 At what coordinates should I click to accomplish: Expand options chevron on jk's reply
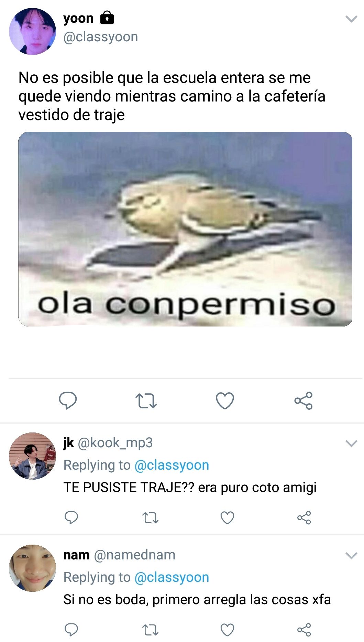pyautogui.click(x=351, y=443)
